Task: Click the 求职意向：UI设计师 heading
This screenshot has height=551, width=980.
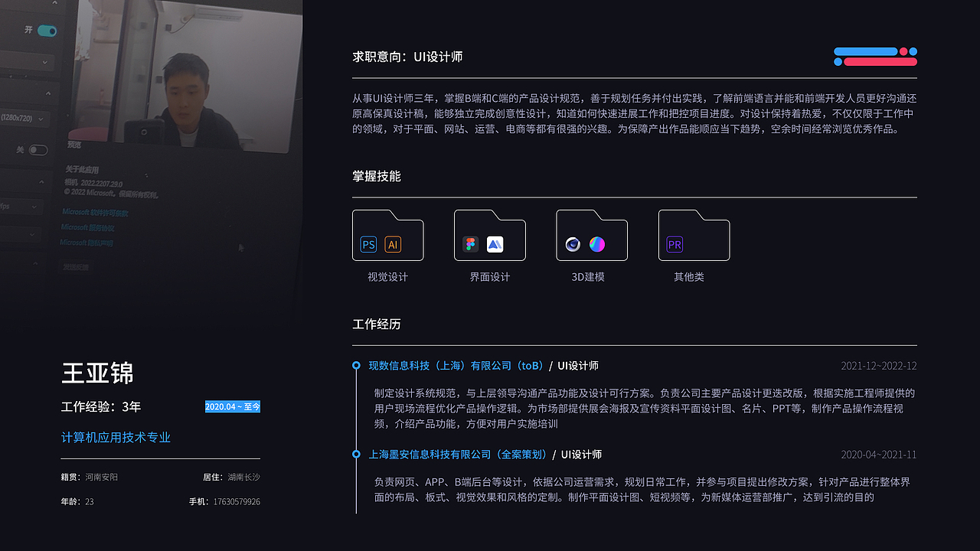Action: coord(407,57)
